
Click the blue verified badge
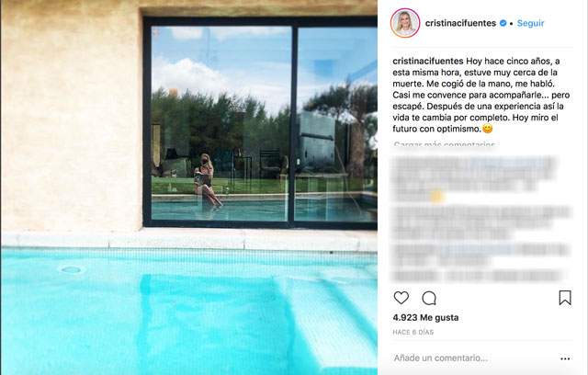point(503,23)
